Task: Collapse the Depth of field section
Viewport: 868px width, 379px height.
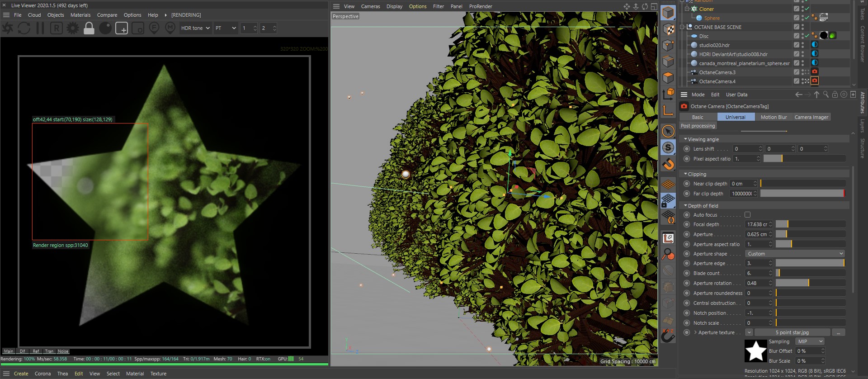Action: click(686, 206)
